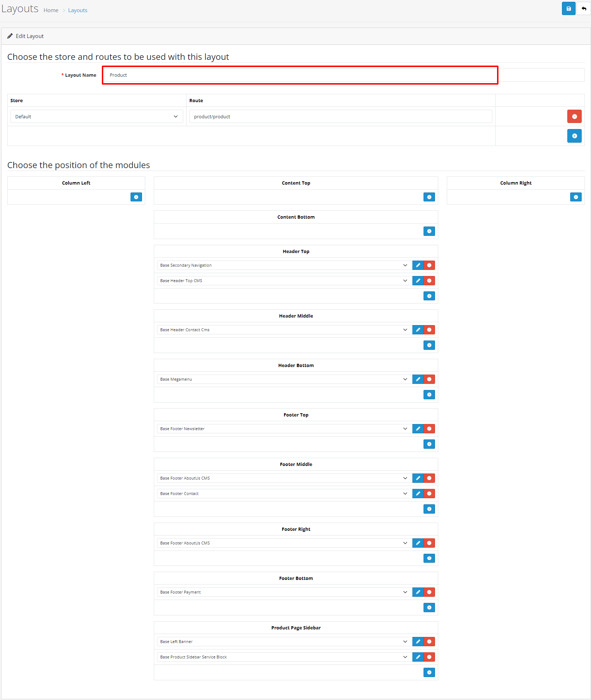This screenshot has height=700, width=591.
Task: Add a module to Content Top
Action: 429,197
